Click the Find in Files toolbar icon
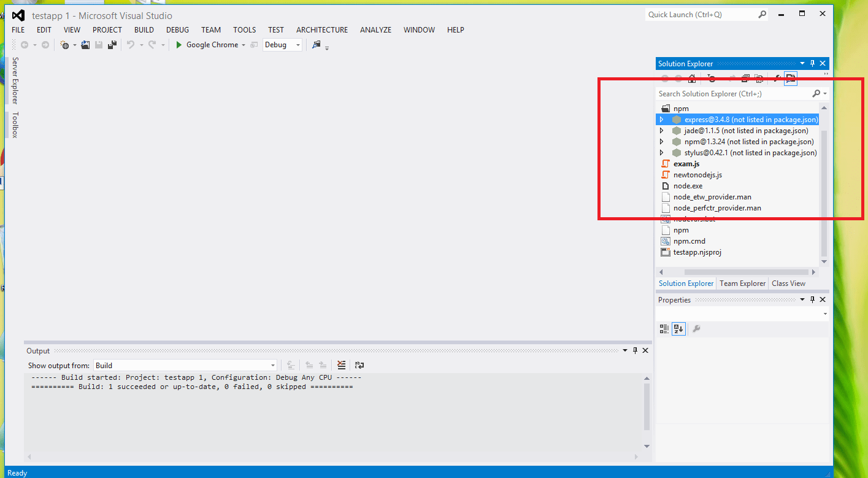This screenshot has height=478, width=868. (316, 45)
